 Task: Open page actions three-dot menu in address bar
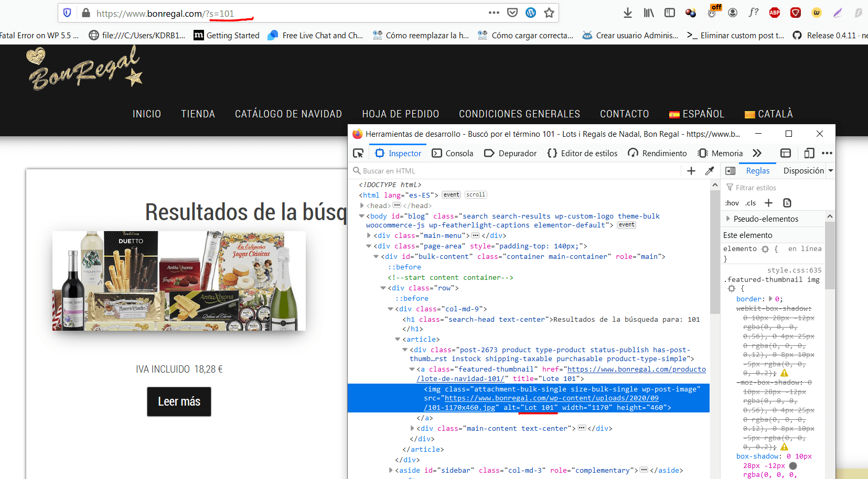494,13
